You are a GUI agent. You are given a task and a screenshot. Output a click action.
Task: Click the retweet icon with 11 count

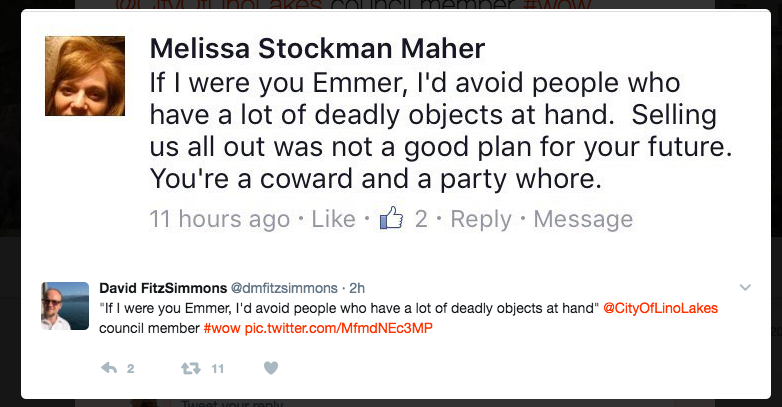click(189, 368)
